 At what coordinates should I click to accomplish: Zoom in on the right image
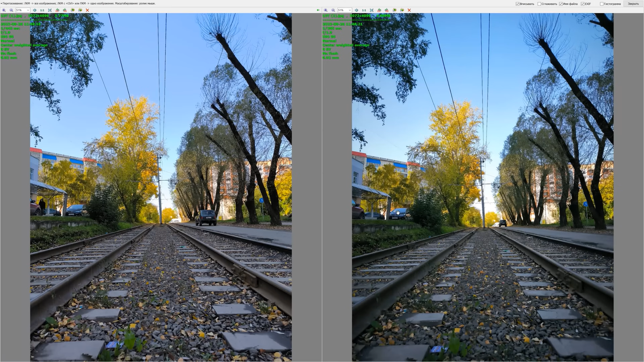(326, 10)
